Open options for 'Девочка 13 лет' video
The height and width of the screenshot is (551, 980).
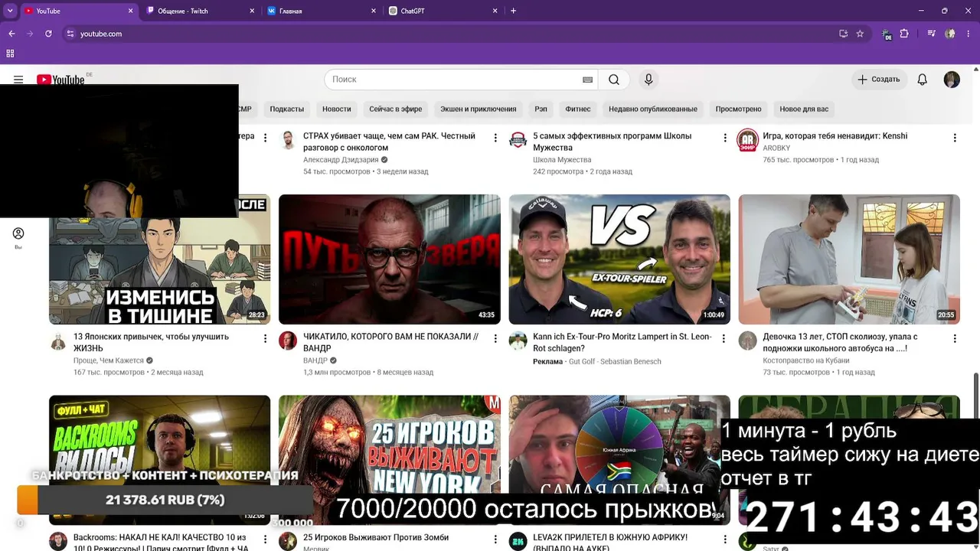(955, 338)
